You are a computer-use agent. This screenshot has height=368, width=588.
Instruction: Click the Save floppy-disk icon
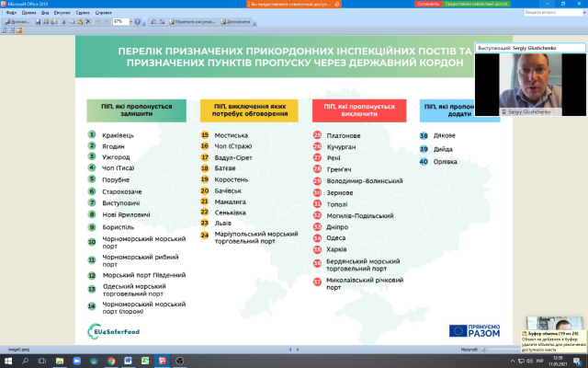click(x=38, y=22)
